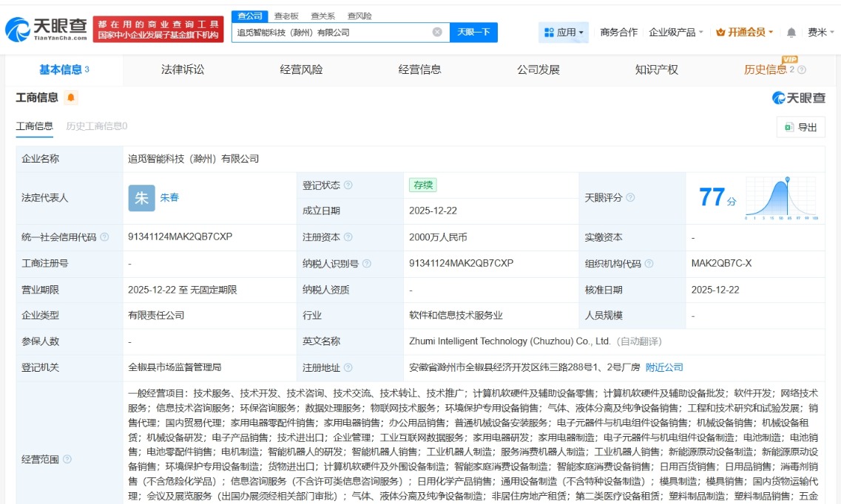Click the help icon next to 统一社会信用代码
841x504 pixels.
(104, 237)
